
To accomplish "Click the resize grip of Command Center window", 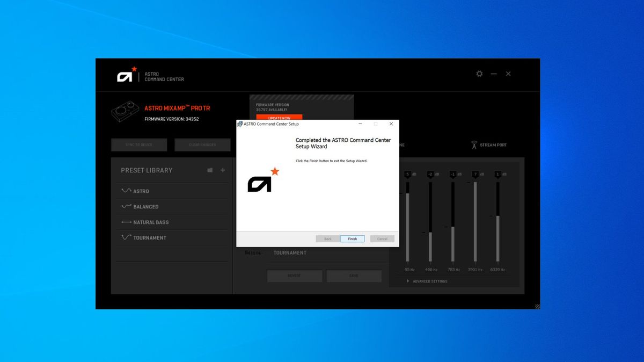I will click(537, 306).
